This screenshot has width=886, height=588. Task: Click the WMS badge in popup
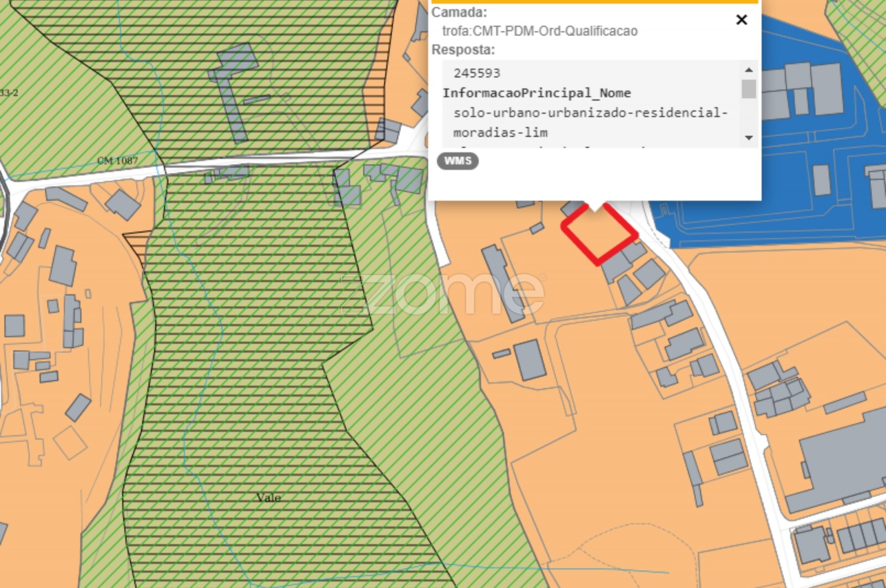(x=457, y=161)
